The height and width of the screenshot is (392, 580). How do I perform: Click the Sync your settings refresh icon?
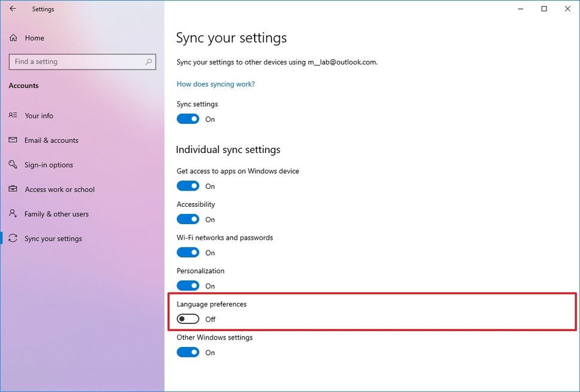coord(13,238)
